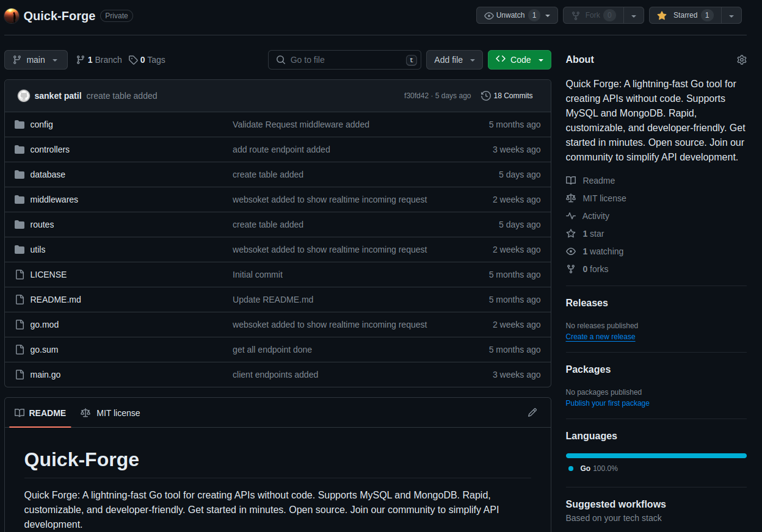Open the Add file dropdown
Image resolution: width=762 pixels, height=532 pixels.
[x=454, y=60]
